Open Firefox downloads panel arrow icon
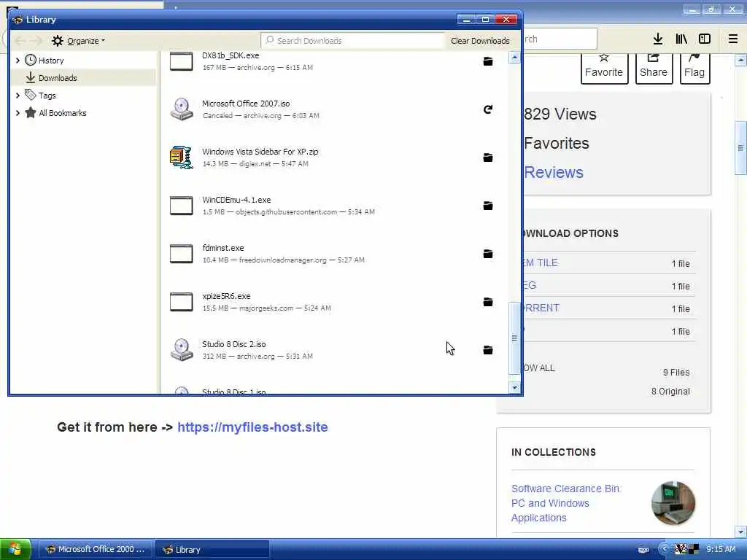 click(658, 39)
